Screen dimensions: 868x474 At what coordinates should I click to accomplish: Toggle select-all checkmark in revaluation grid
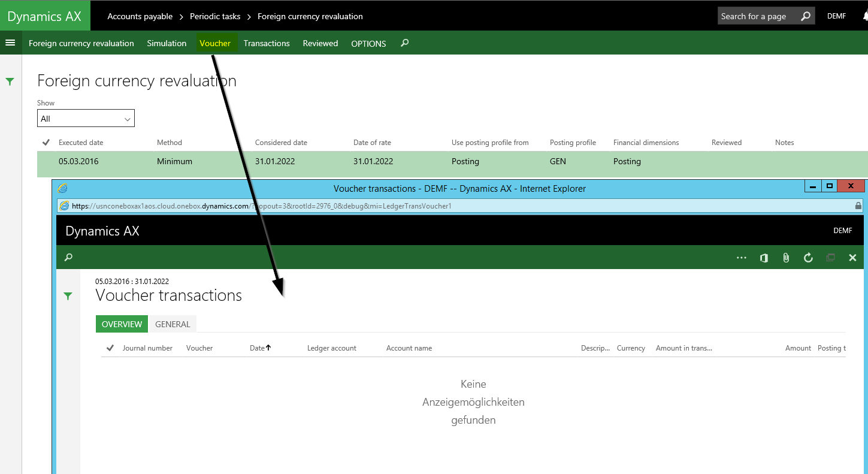(46, 143)
